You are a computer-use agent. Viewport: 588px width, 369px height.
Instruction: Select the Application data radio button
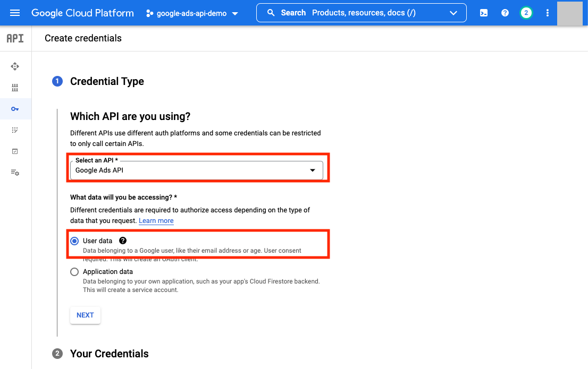74,272
